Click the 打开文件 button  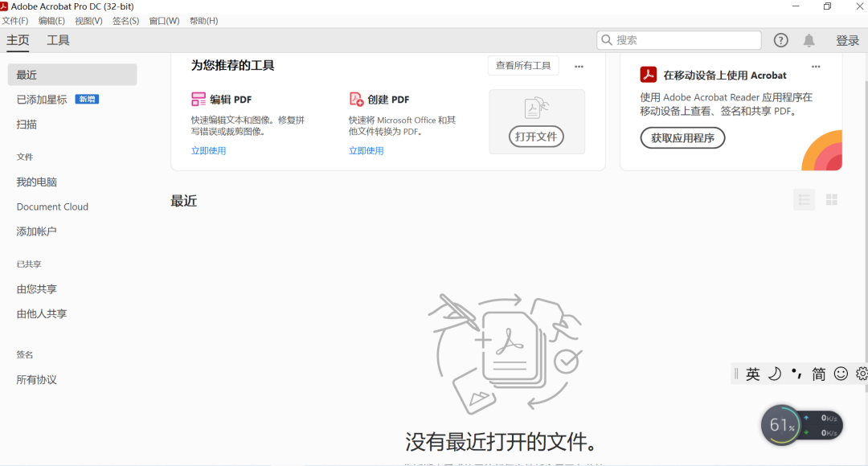[536, 137]
